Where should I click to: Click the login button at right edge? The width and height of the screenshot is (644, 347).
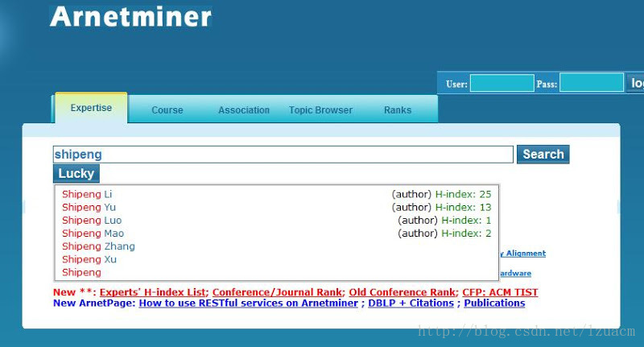pyautogui.click(x=635, y=83)
